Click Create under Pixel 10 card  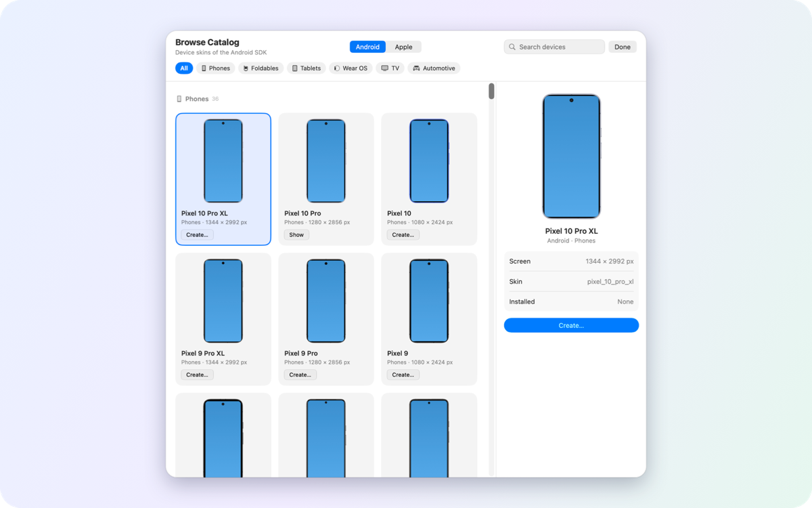click(x=403, y=235)
